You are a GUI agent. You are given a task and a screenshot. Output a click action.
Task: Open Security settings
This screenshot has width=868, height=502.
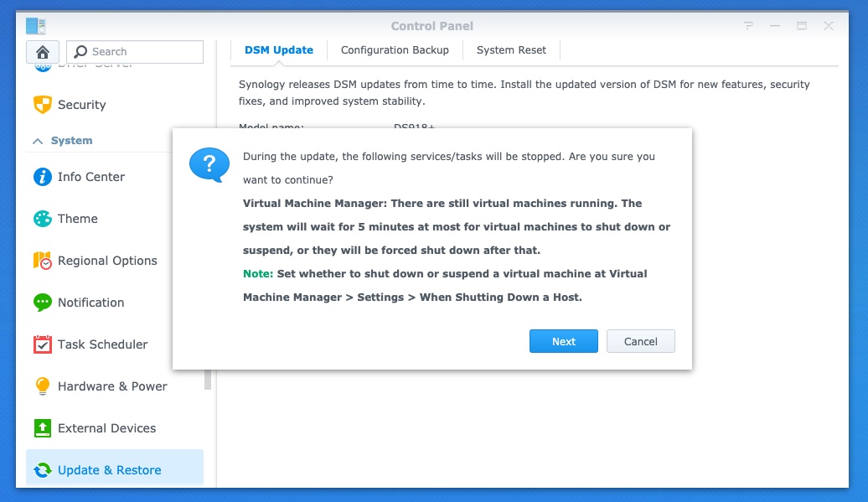point(81,105)
